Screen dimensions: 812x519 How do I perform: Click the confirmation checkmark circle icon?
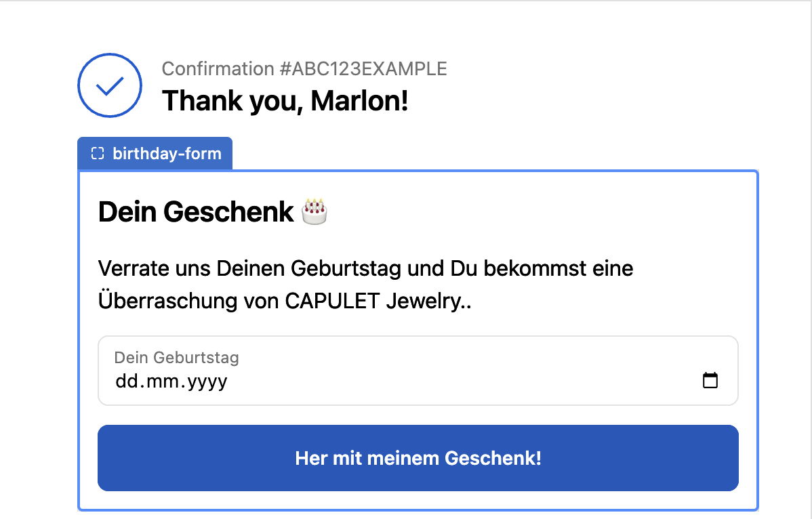click(110, 85)
